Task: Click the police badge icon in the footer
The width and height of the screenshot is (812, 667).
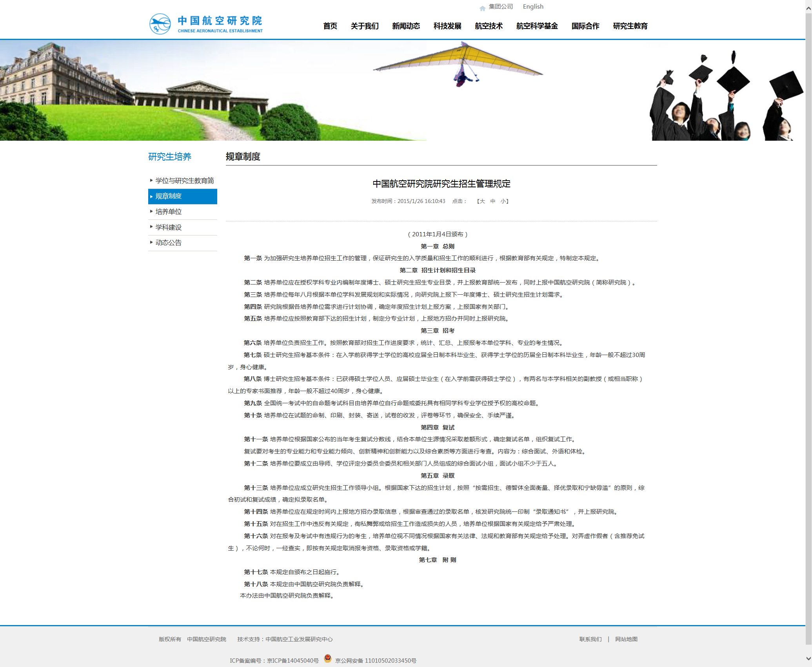Action: pyautogui.click(x=328, y=658)
